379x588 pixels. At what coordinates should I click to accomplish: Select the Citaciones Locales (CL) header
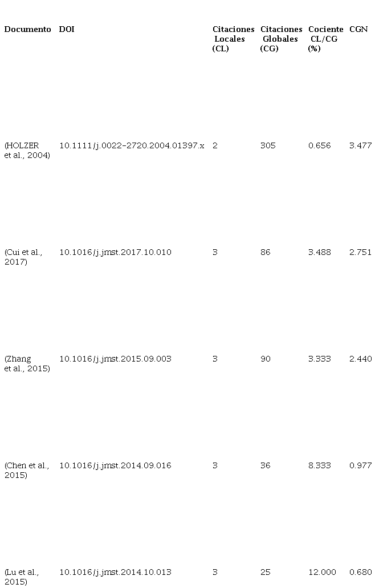click(x=233, y=39)
